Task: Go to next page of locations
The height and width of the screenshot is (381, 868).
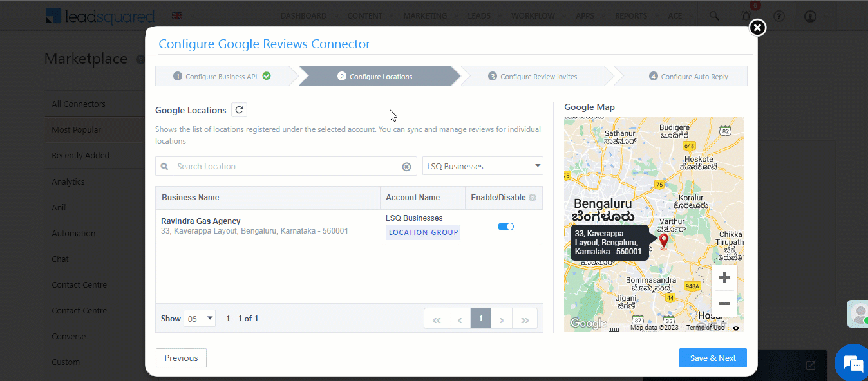Action: (x=502, y=319)
